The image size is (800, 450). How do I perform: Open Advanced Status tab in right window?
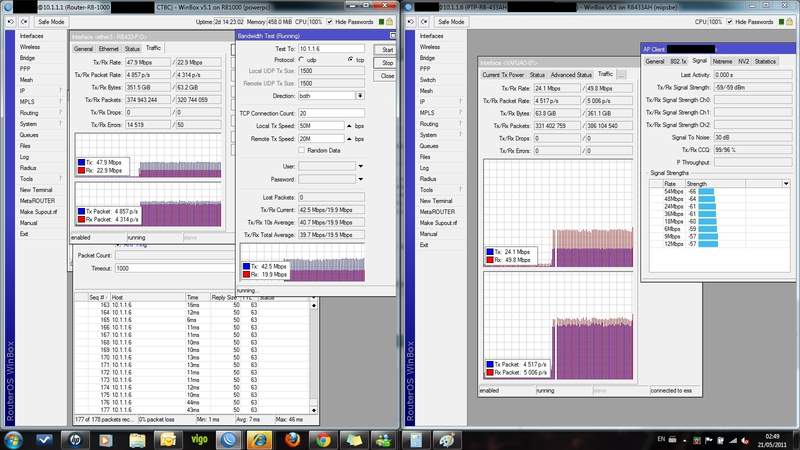point(571,75)
